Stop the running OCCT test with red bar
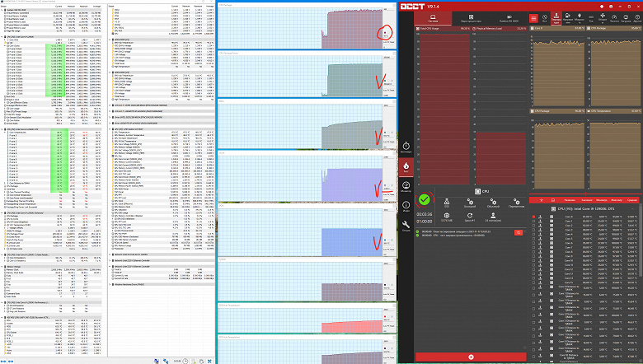The image size is (643, 364). pos(471,357)
